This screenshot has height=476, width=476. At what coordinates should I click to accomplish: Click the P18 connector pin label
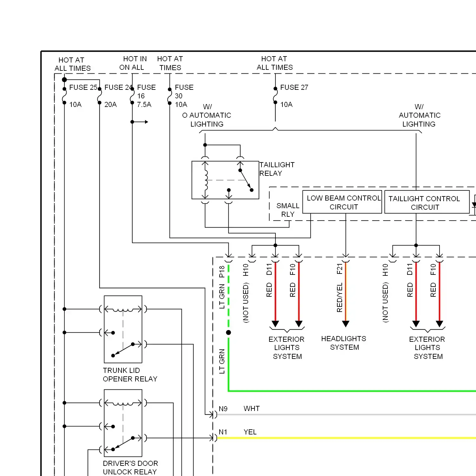222,272
